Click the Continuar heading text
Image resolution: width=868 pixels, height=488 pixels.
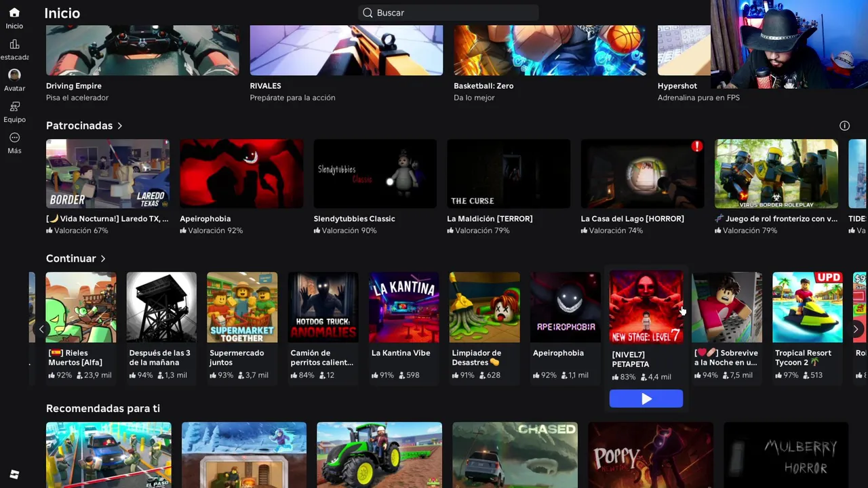[71, 259]
